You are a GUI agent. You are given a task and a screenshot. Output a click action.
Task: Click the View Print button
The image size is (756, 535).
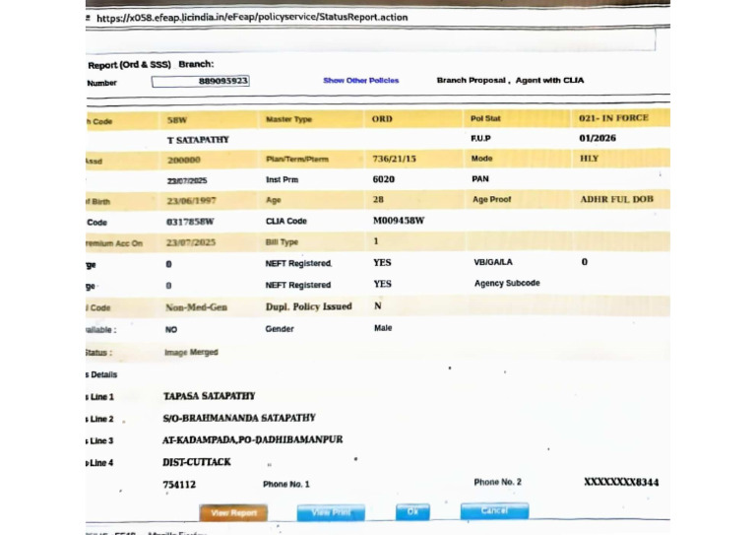(x=331, y=512)
